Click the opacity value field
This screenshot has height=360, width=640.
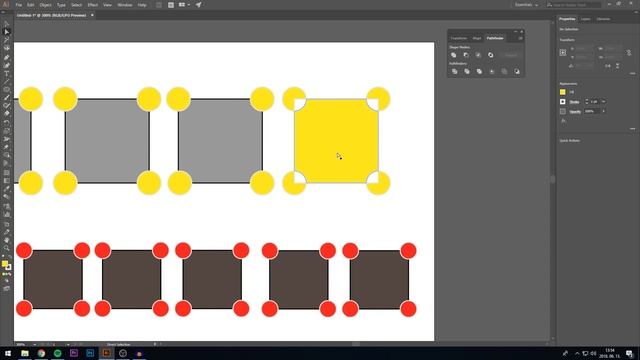[x=592, y=111]
